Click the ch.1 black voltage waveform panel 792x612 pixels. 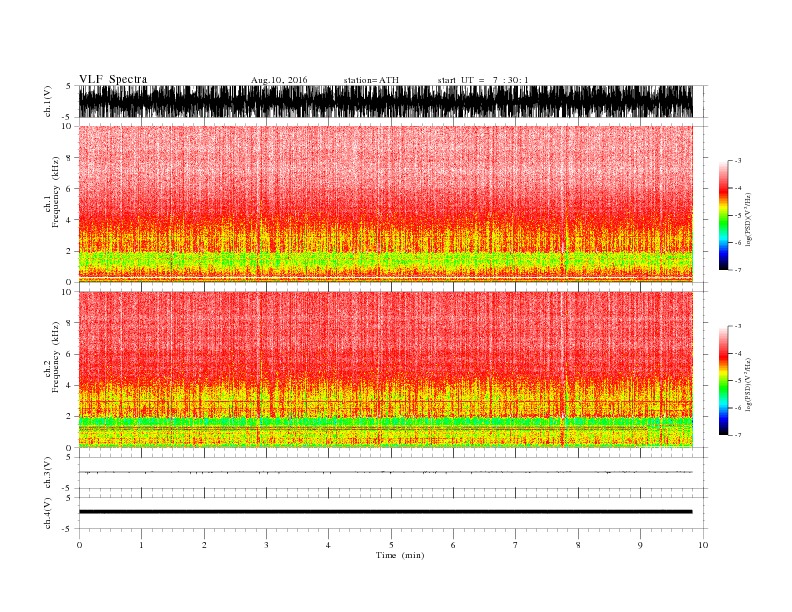(385, 101)
